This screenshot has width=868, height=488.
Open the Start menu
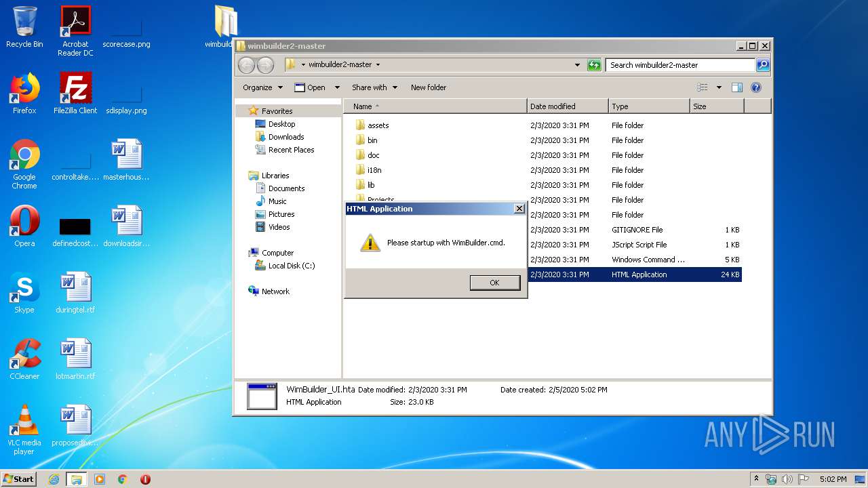point(18,479)
